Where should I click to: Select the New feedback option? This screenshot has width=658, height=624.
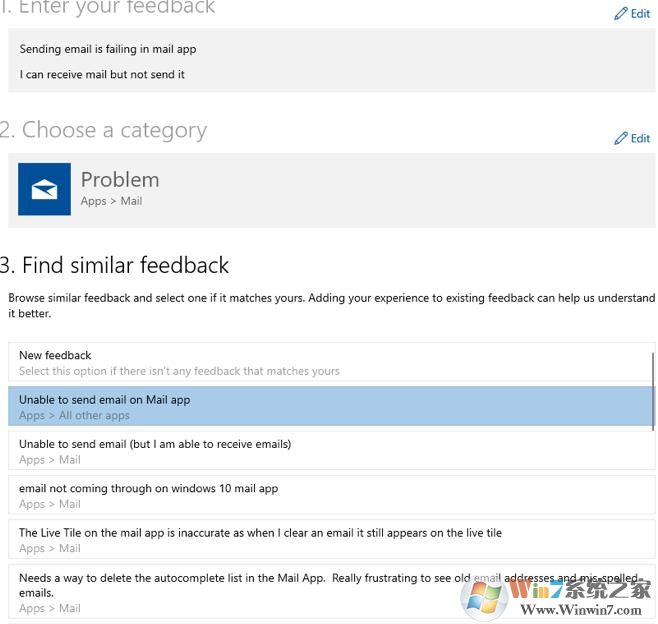pyautogui.click(x=55, y=355)
